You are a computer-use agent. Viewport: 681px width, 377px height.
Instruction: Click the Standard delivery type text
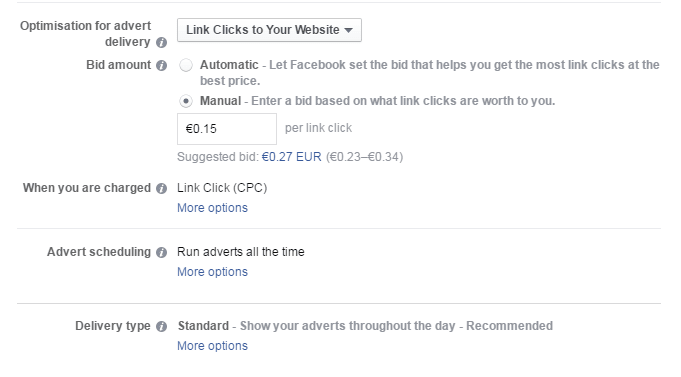pos(203,326)
